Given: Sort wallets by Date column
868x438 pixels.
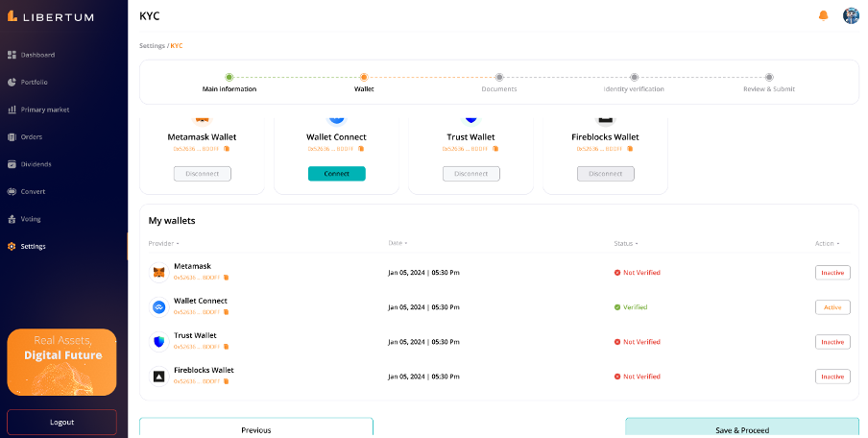Looking at the screenshot, I should pyautogui.click(x=398, y=244).
